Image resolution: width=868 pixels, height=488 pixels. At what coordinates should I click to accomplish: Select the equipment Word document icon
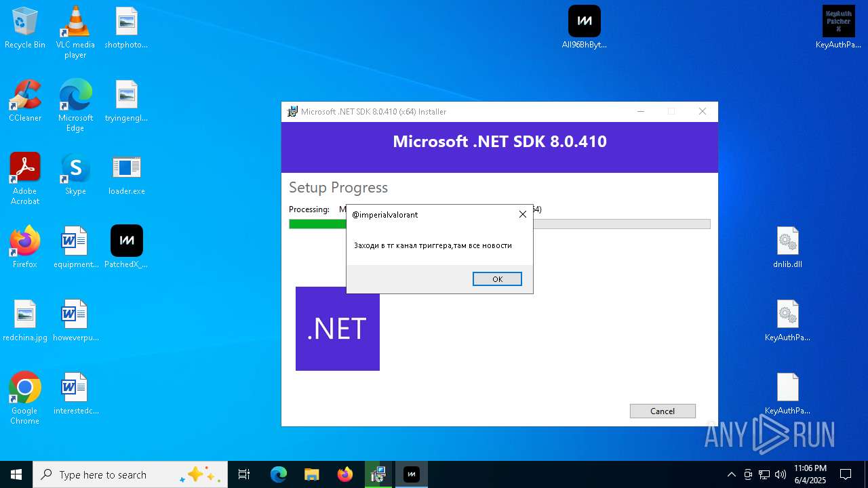[x=75, y=248]
